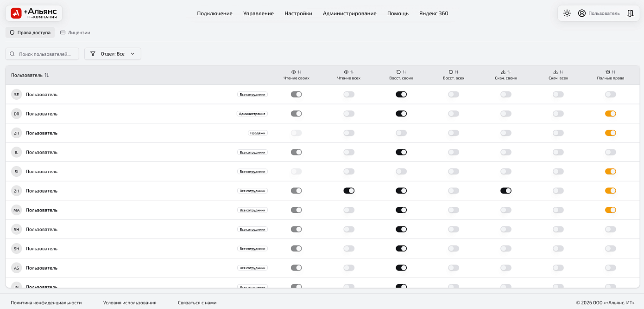Sort the Чтение всех column arrows
Viewport: 644px width, 309px height.
point(352,72)
